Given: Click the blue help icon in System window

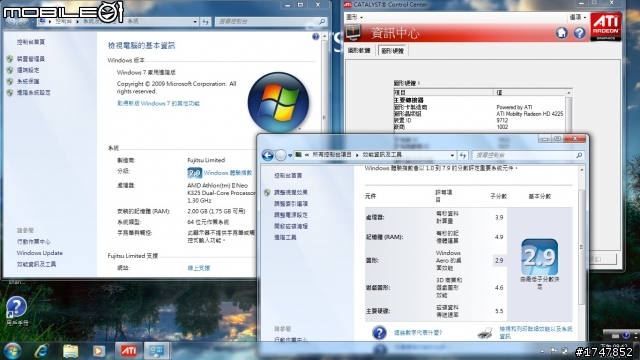Looking at the screenshot, I should [316, 37].
